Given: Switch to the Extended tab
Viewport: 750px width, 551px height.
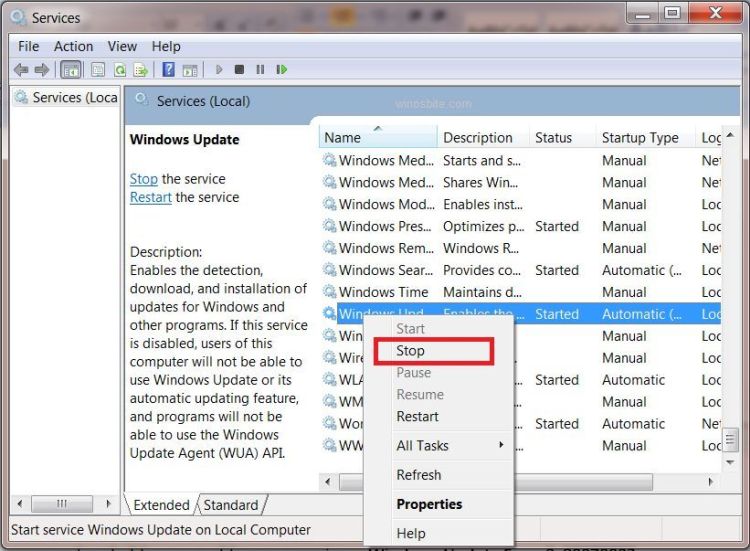Looking at the screenshot, I should pyautogui.click(x=161, y=505).
